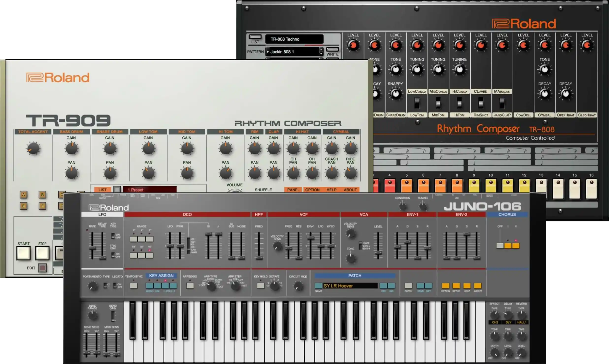
Task: Click the Juno-106 patch INC button
Action: pyautogui.click(x=391, y=286)
